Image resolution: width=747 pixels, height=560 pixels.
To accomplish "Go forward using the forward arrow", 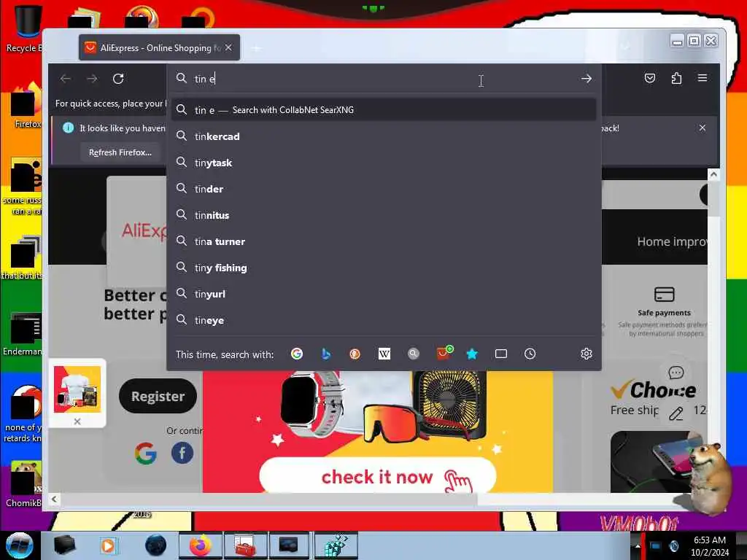I will tap(92, 79).
